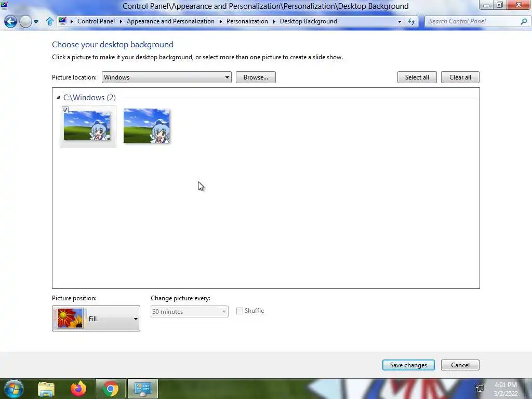Click the Control Panel taskbar button
The height and width of the screenshot is (399, 532).
click(142, 389)
